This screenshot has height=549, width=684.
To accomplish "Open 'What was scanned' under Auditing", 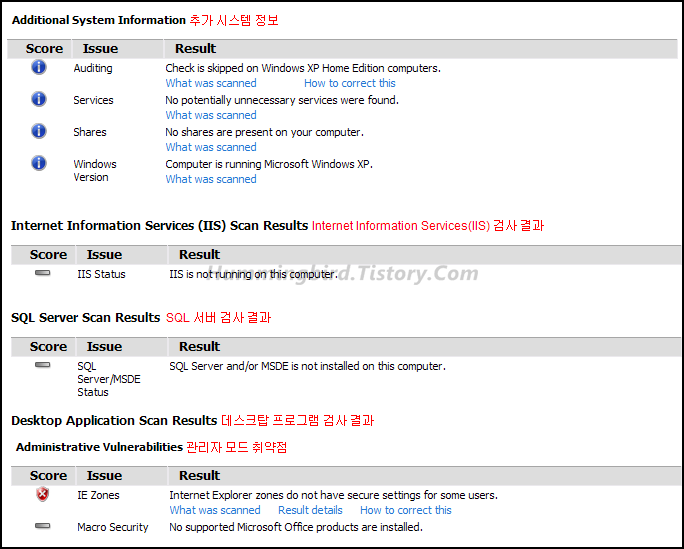I will click(x=211, y=84).
